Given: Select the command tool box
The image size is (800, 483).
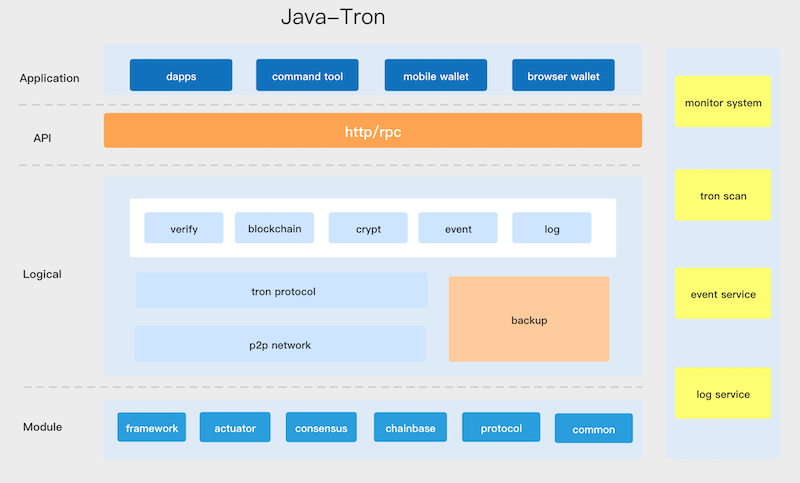Looking at the screenshot, I should click(x=307, y=75).
